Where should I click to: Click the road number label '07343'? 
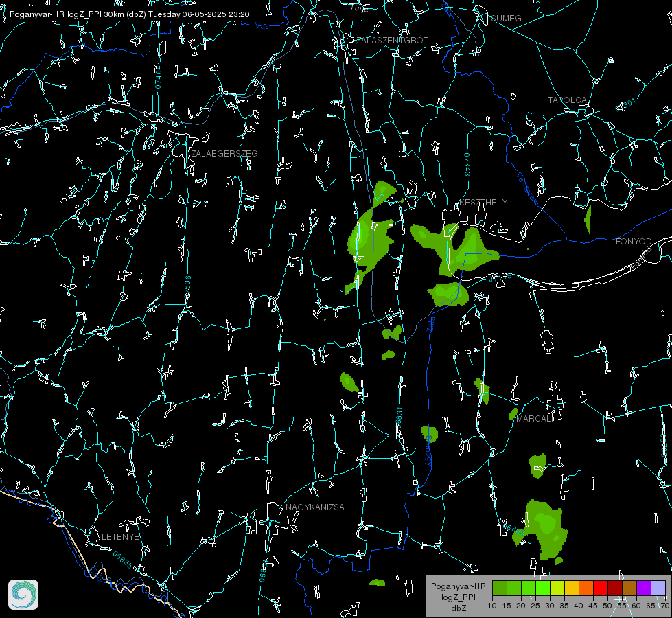point(467,165)
